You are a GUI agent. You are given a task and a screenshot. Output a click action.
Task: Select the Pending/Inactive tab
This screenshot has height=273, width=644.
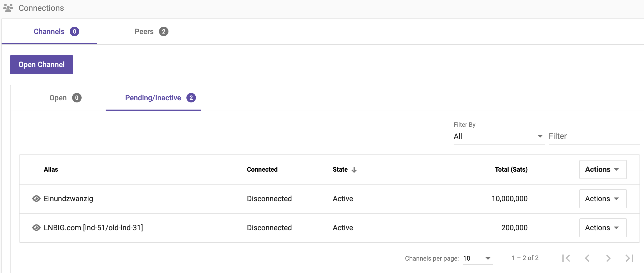pyautogui.click(x=160, y=98)
